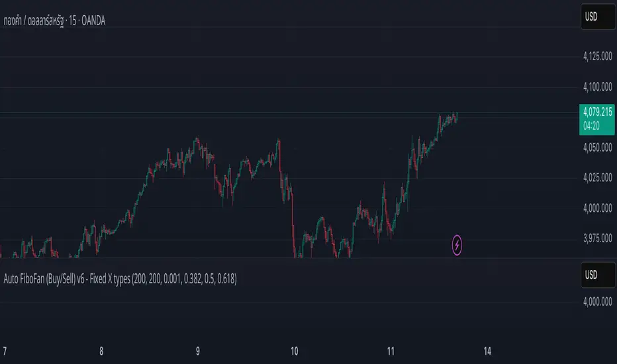Image resolution: width=617 pixels, height=364 pixels.
Task: Click the 3,975.000 price axis label
Action: click(x=596, y=238)
